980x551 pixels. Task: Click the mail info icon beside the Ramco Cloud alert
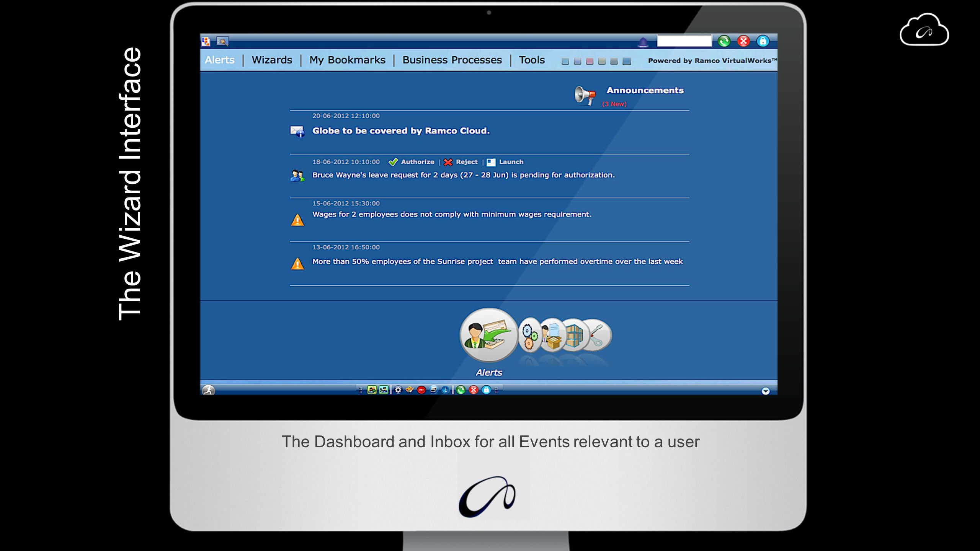point(297,131)
